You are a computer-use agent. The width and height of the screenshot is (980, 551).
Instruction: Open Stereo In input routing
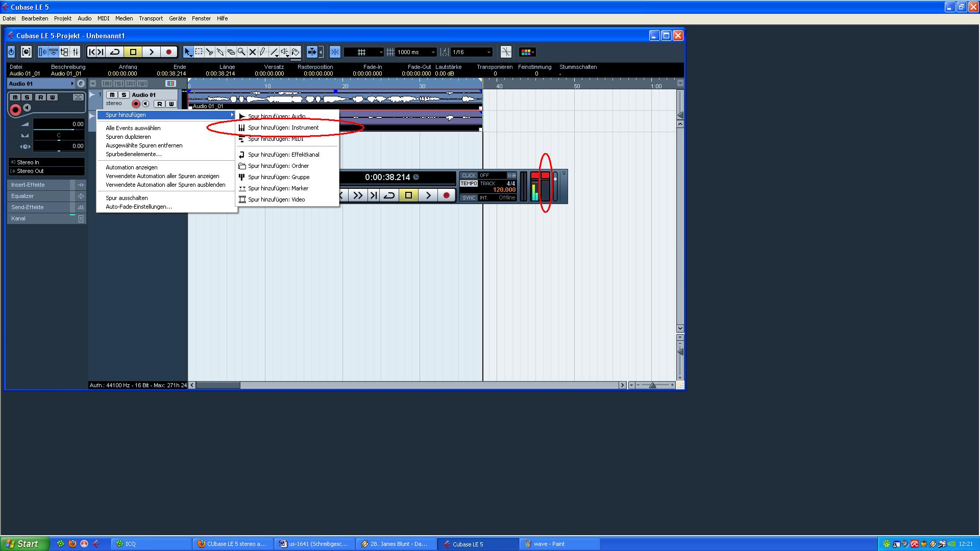click(46, 162)
